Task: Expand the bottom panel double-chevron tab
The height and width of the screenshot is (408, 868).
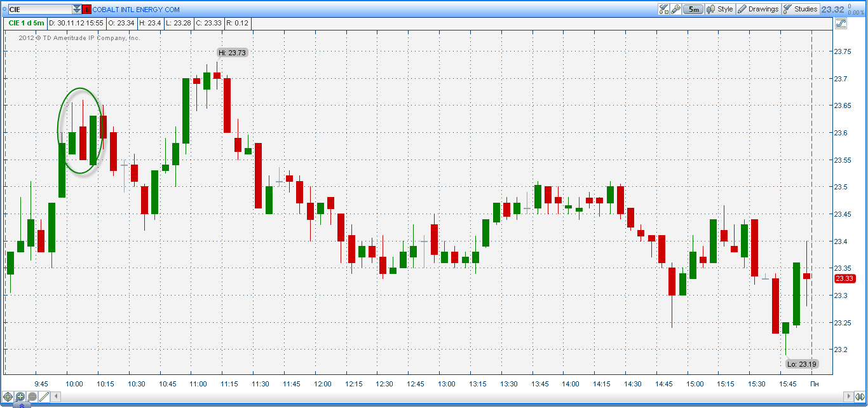Action: [22, 405]
